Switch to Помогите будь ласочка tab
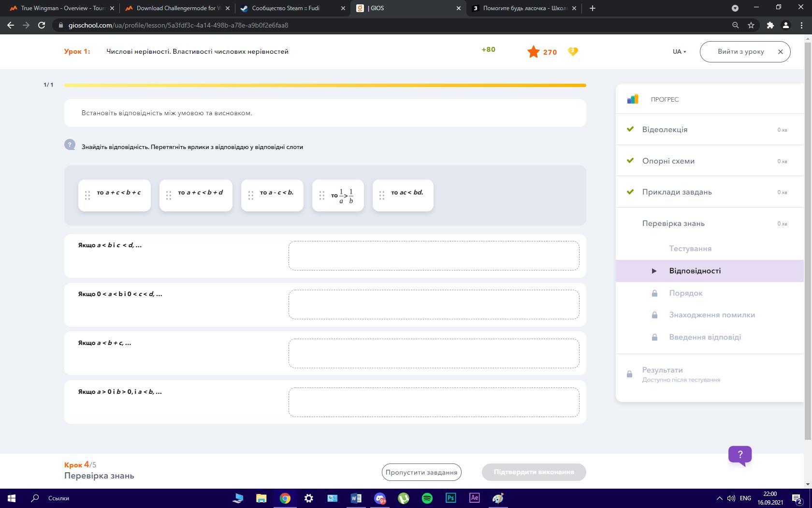The width and height of the screenshot is (812, 508). click(x=524, y=8)
